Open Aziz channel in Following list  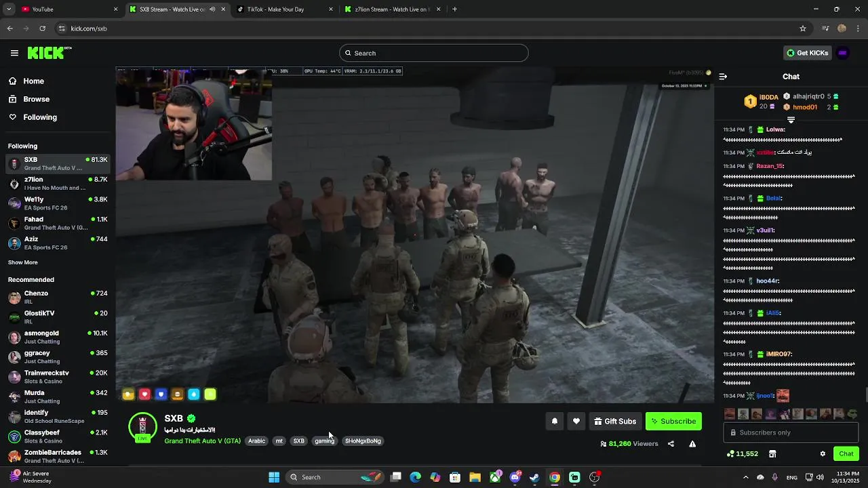click(58, 243)
